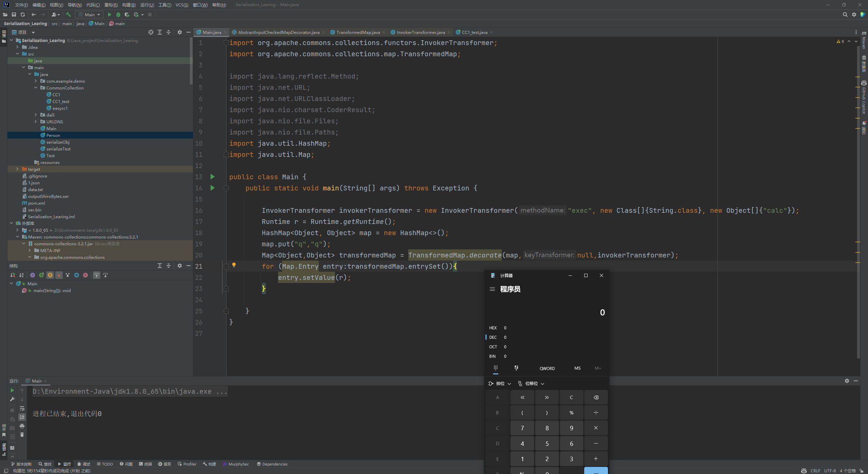
Task: Open project view mode dropdown arrow
Action: tap(33, 32)
